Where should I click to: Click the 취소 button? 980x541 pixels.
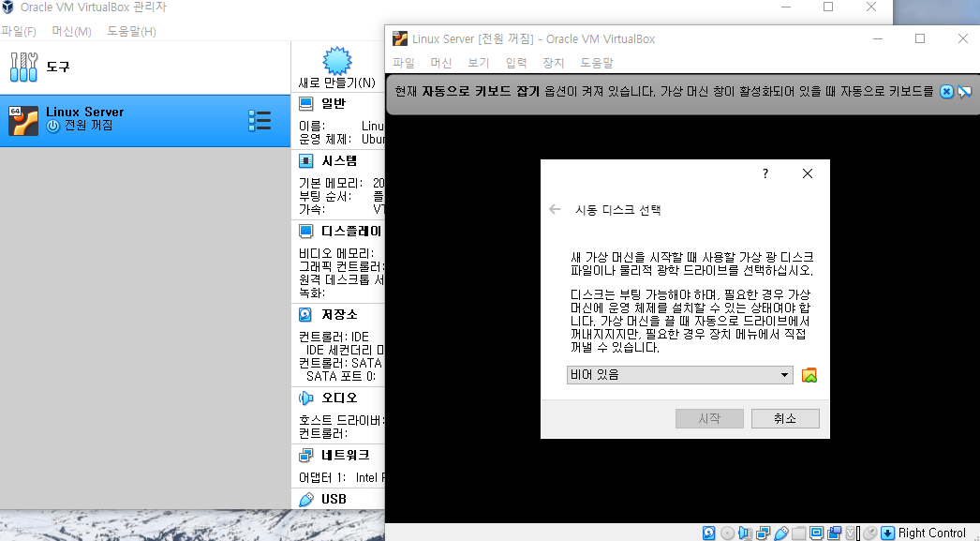click(785, 418)
